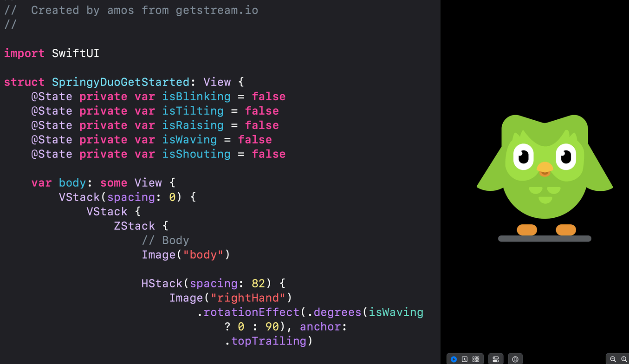Viewport: 629px width, 364px height.
Task: Click 'isWaving' inside rotationEffect
Action: point(396,312)
